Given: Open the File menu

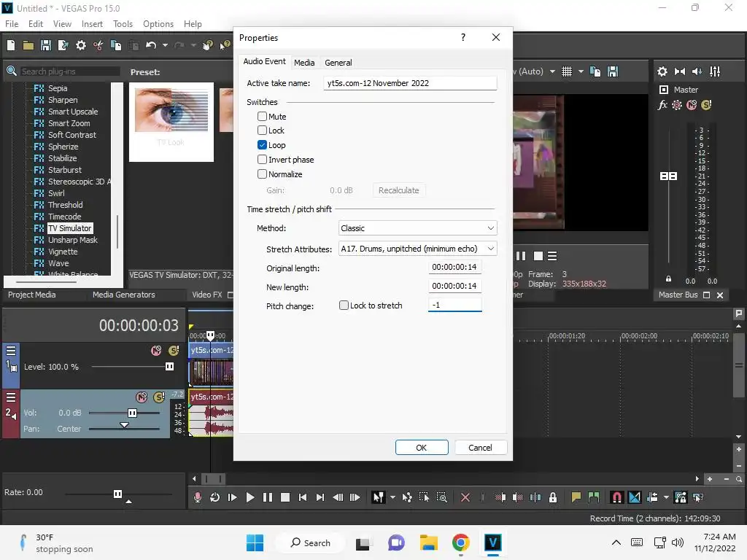Looking at the screenshot, I should pyautogui.click(x=12, y=24).
